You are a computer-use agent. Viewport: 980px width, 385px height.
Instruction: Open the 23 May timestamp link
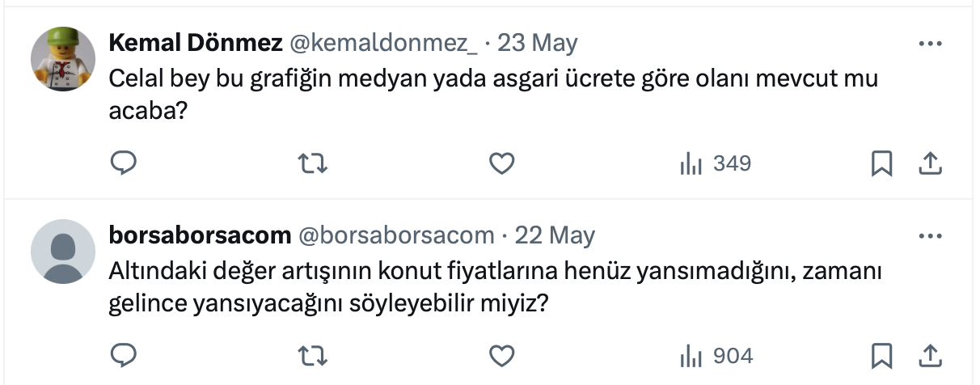[538, 43]
